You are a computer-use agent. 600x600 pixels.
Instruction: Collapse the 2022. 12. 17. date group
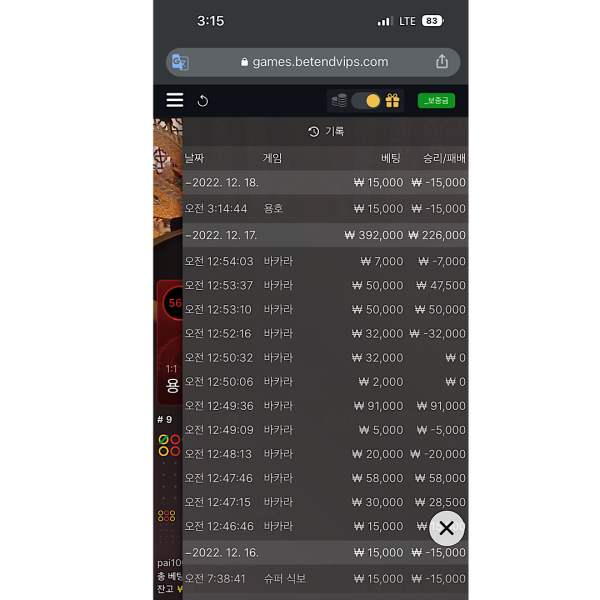pyautogui.click(x=325, y=235)
